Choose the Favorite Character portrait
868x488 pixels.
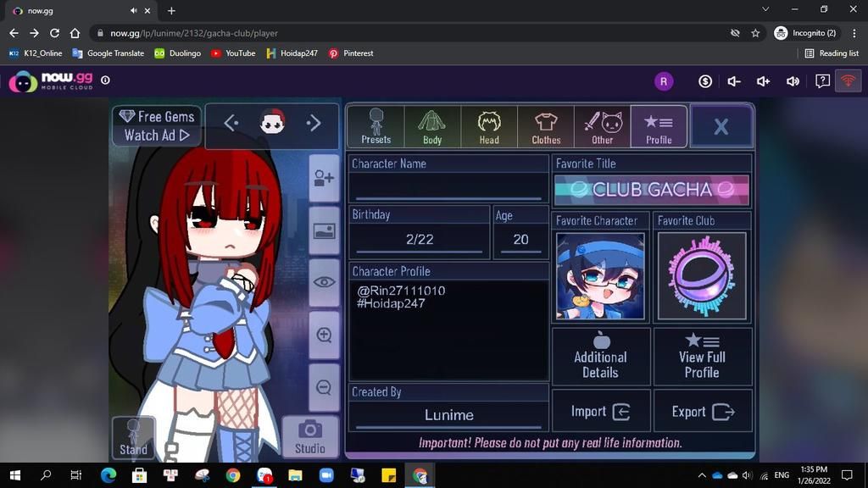(x=601, y=276)
